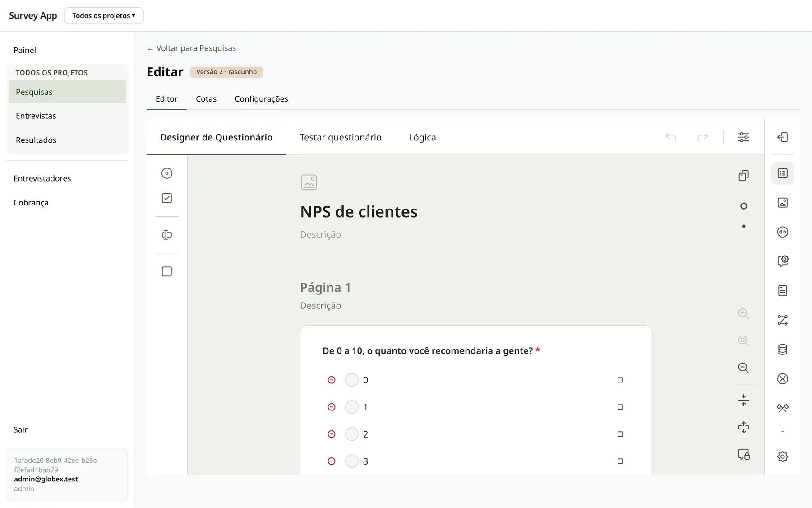
Task: Select radio option 0
Action: 352,380
